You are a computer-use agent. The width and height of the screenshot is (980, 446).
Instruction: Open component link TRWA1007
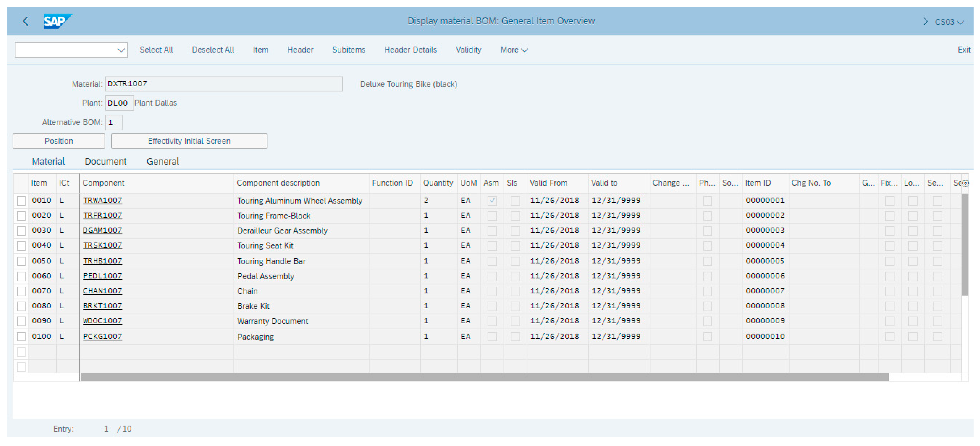coord(102,200)
